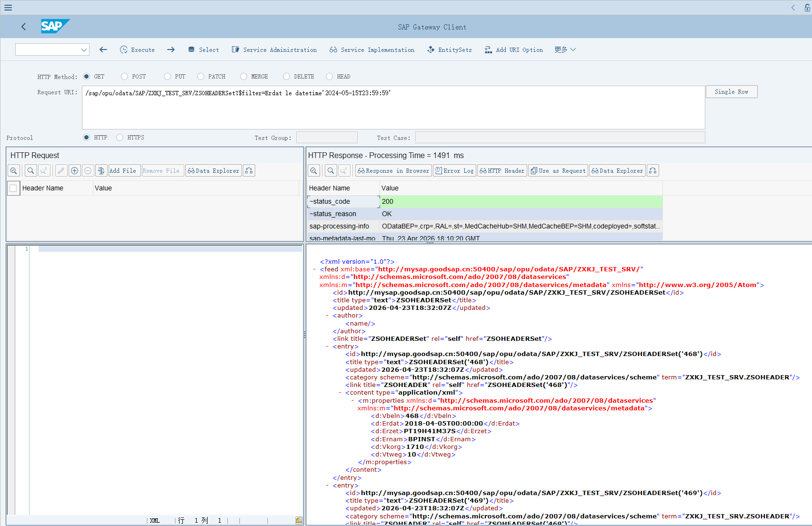Tick the checkbox beside Header Name column
Screen dimensions: 812x526
pos(13,189)
